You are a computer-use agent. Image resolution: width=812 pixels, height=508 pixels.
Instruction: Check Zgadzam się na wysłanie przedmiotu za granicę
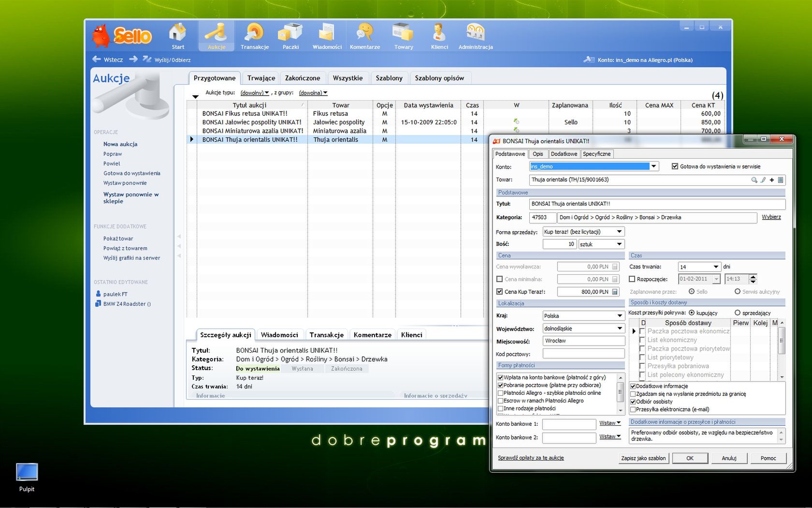coord(633,394)
